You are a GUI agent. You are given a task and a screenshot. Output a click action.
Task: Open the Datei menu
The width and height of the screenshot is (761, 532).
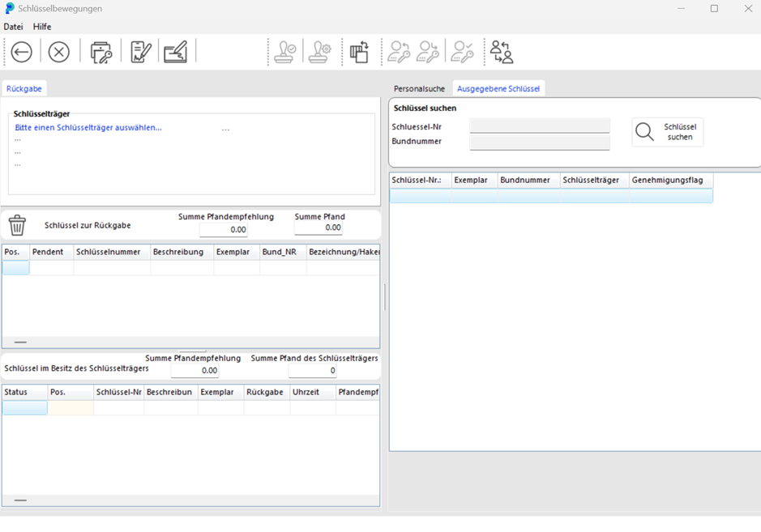13,27
